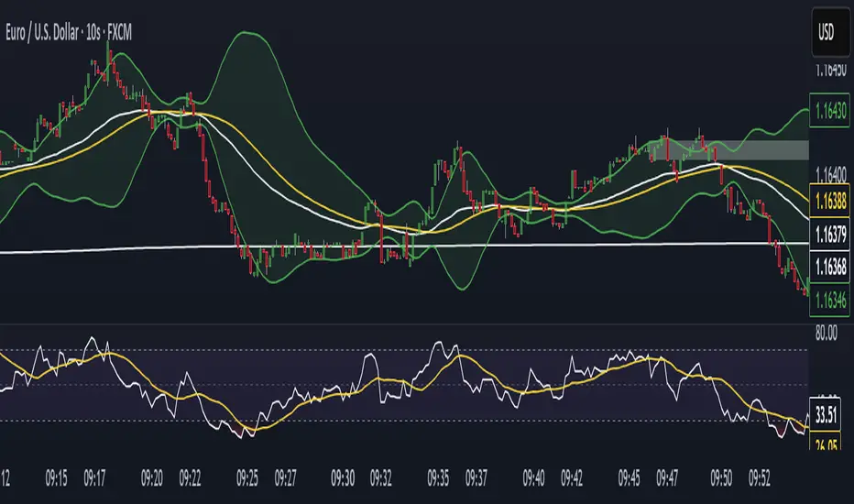854x504 pixels.
Task: Select the 09:37 time axis label
Action: (x=476, y=477)
